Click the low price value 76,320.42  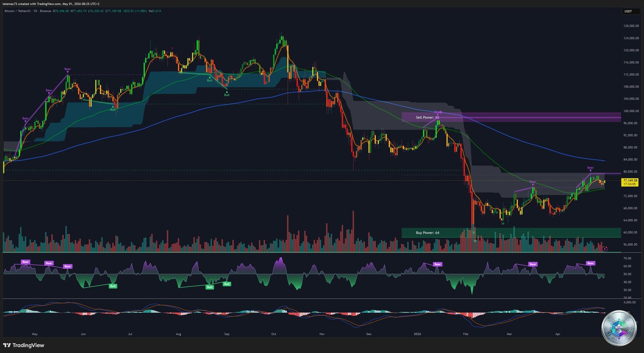pyautogui.click(x=97, y=11)
